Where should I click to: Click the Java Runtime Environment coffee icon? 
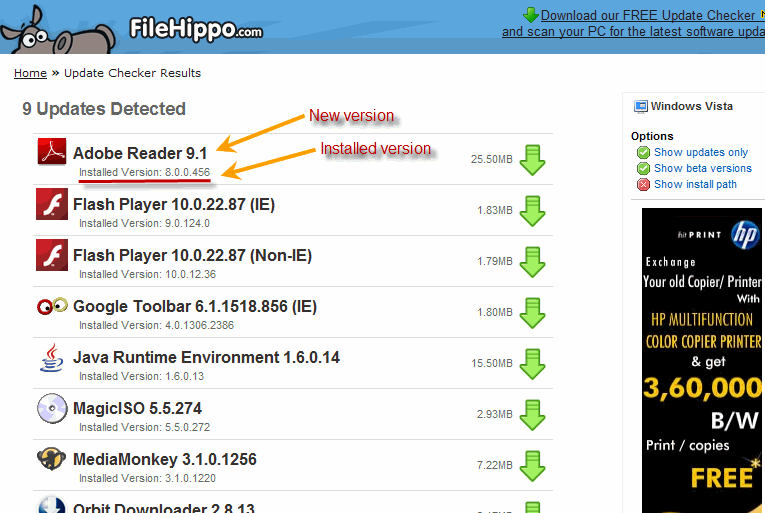click(52, 358)
